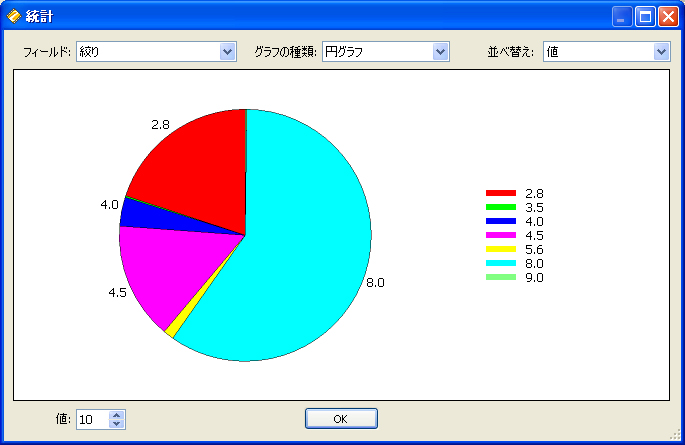This screenshot has height=445, width=685.
Task: Click the cyan 8.0 legend swatch
Action: click(501, 263)
